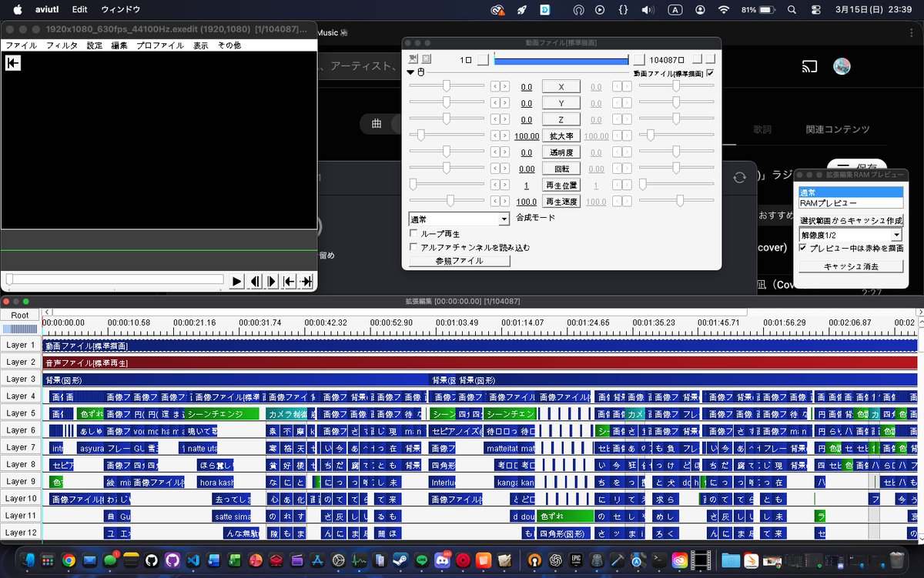This screenshot has width=924, height=578.
Task: Click the refresh icon in the music window
Action: click(739, 177)
